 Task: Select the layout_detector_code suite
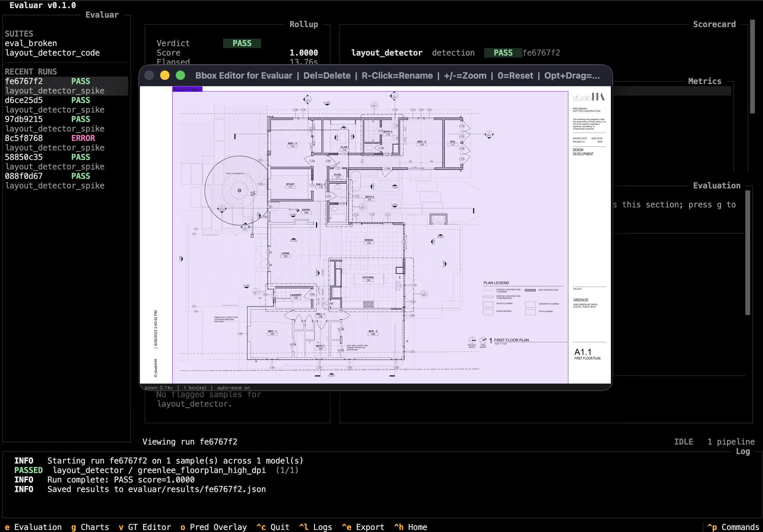point(52,53)
